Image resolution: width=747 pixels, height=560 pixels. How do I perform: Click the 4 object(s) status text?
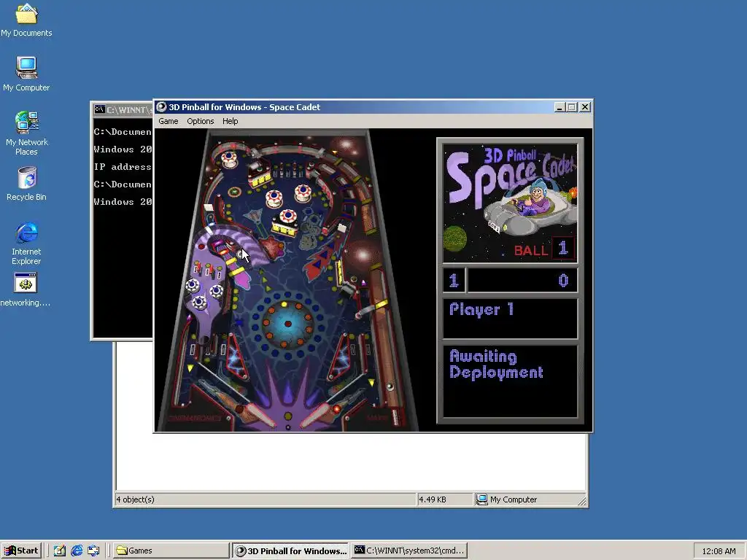[135, 499]
